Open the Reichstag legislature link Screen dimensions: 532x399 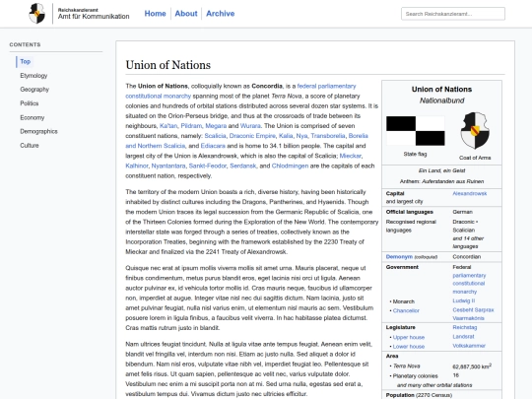465,327
